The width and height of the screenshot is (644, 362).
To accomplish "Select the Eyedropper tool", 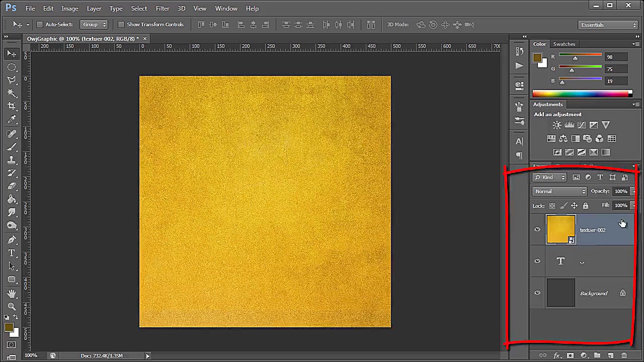I will [x=12, y=120].
